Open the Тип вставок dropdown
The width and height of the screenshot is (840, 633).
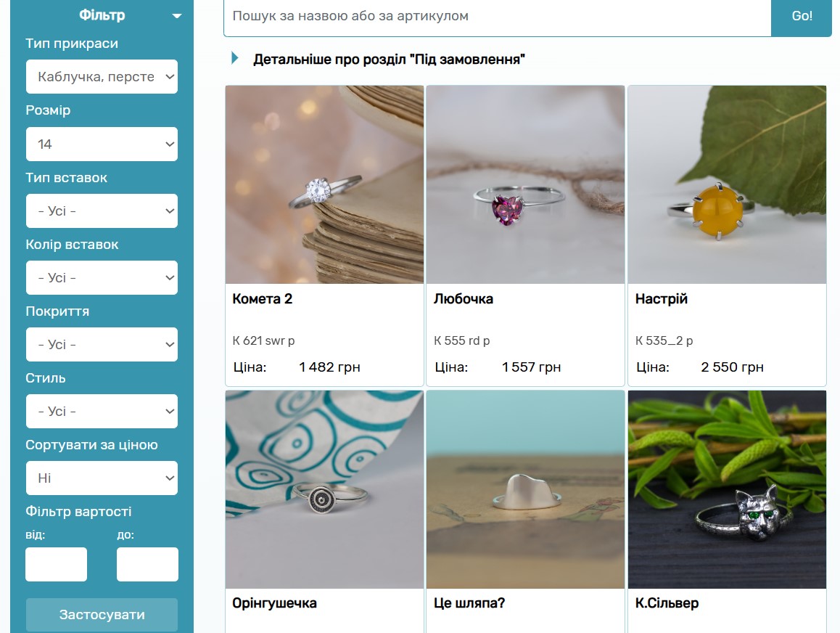click(102, 211)
